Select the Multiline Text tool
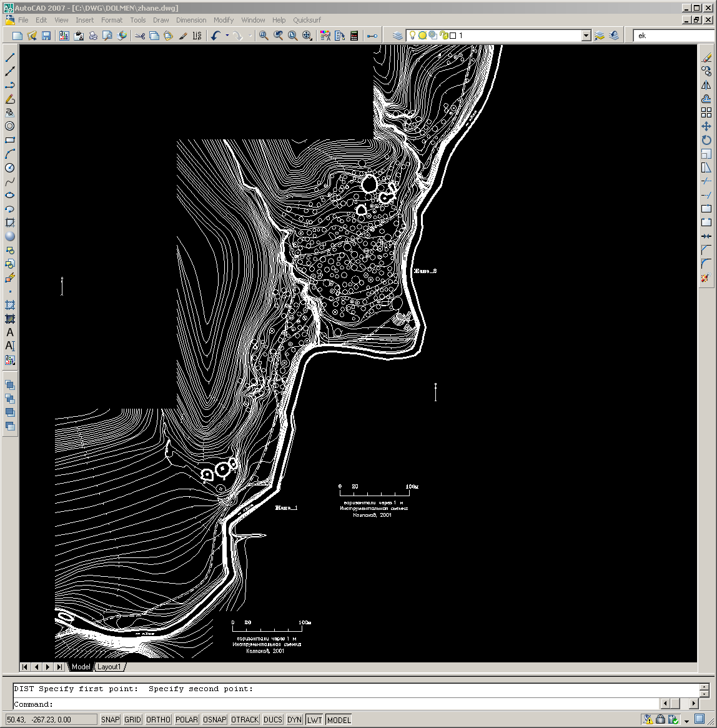This screenshot has width=717, height=728. 10,332
